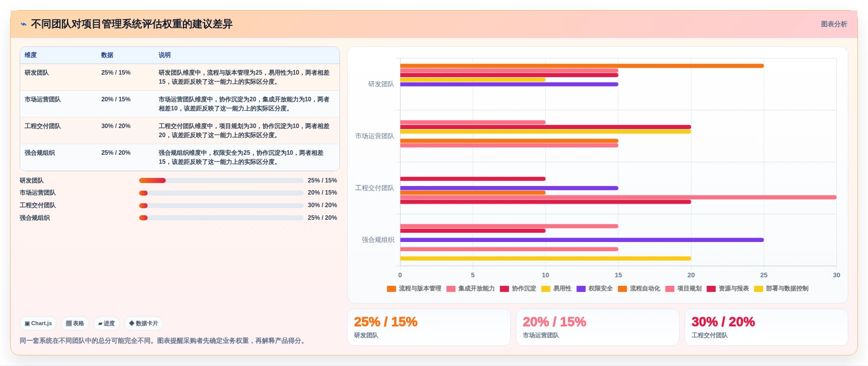This screenshot has height=366, width=868.
Task: Click the description starting 市场运营团队维度中
Action: tap(244, 104)
